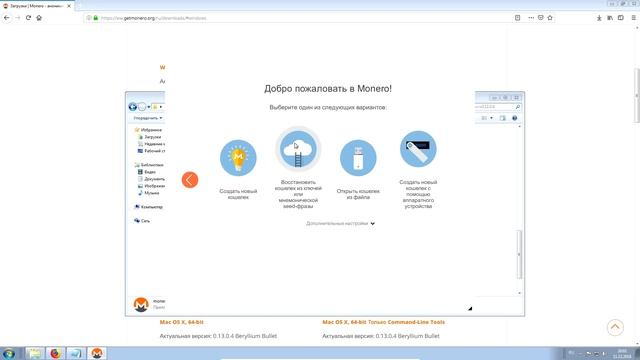Open Explorer help question mark icon
The width and height of the screenshot is (640, 360).
click(x=514, y=118)
